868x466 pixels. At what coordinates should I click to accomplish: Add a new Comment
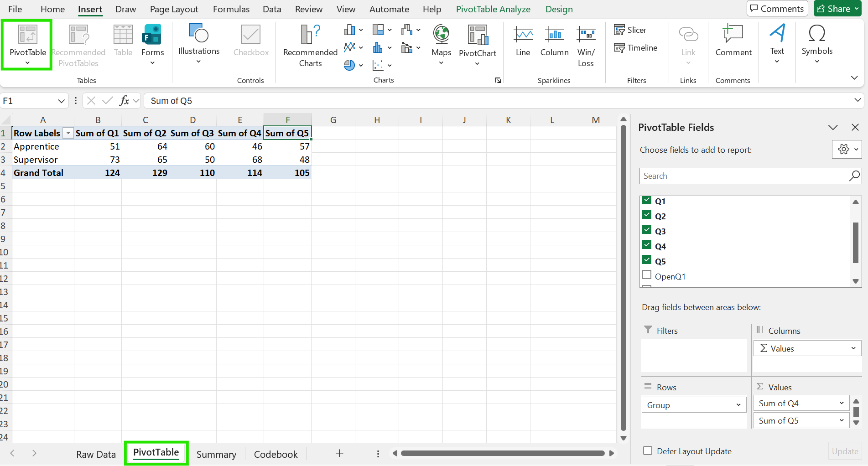733,41
